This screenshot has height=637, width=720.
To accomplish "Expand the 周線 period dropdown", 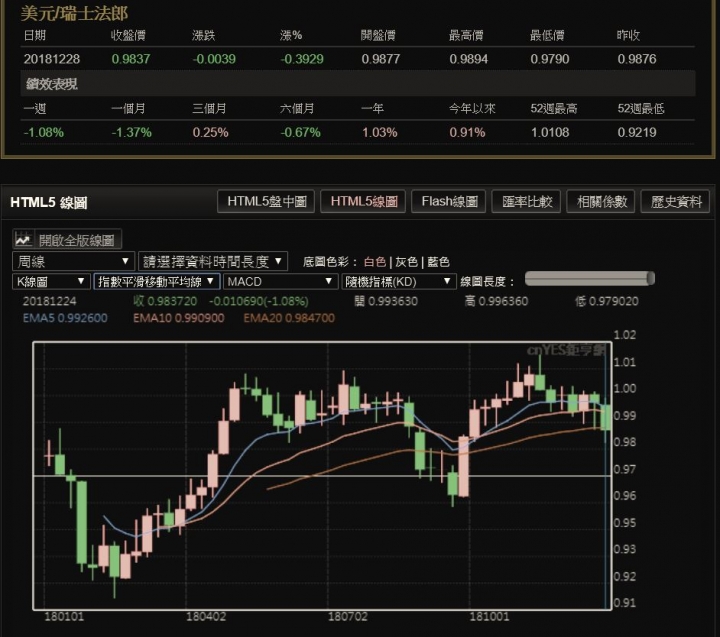I will pos(73,261).
